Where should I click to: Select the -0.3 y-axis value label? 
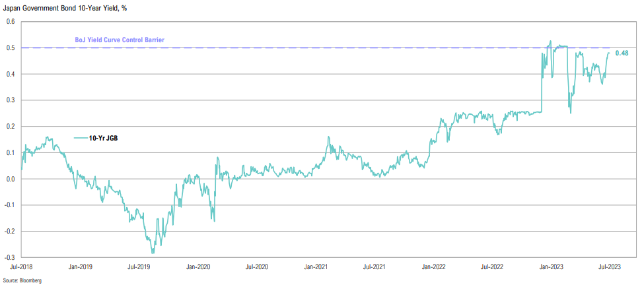(9, 257)
